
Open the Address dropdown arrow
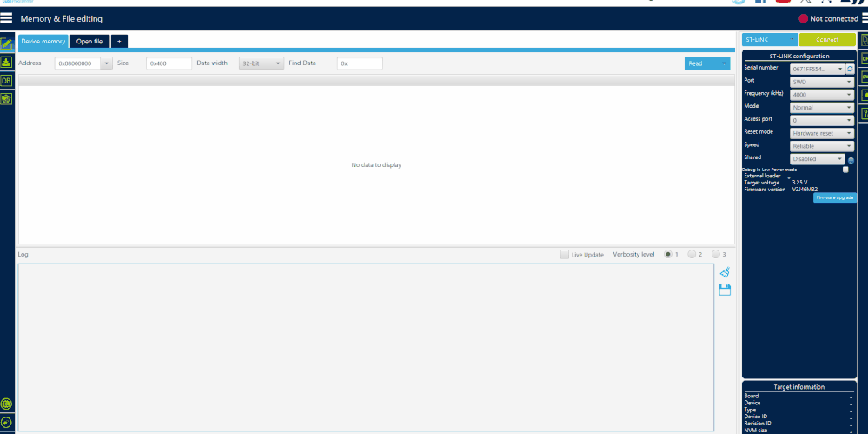tap(107, 63)
